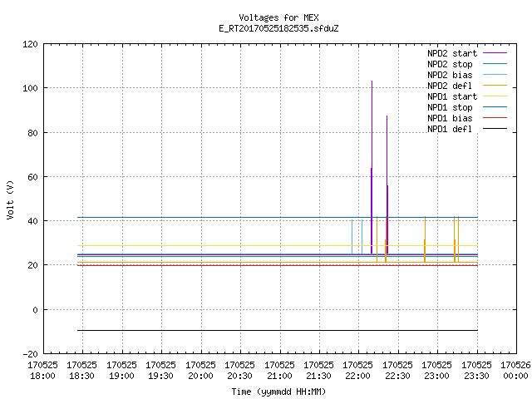The width and height of the screenshot is (532, 399).
Task: Click the purple NPD2 start legend line
Action: point(495,53)
